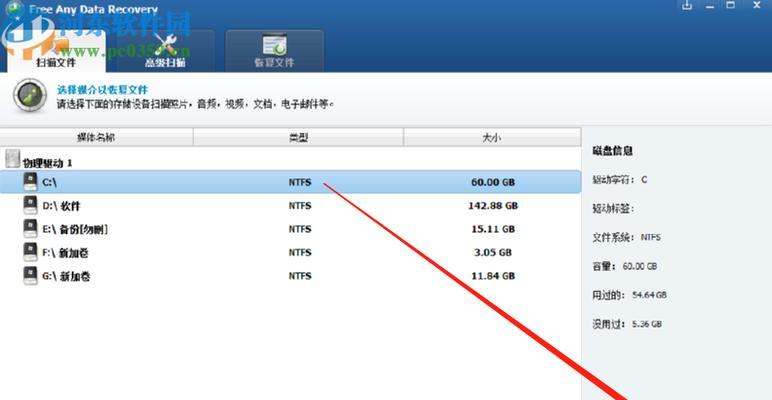Close the Free Any Data Recovery window
772x400 pixels.
[x=757, y=5]
